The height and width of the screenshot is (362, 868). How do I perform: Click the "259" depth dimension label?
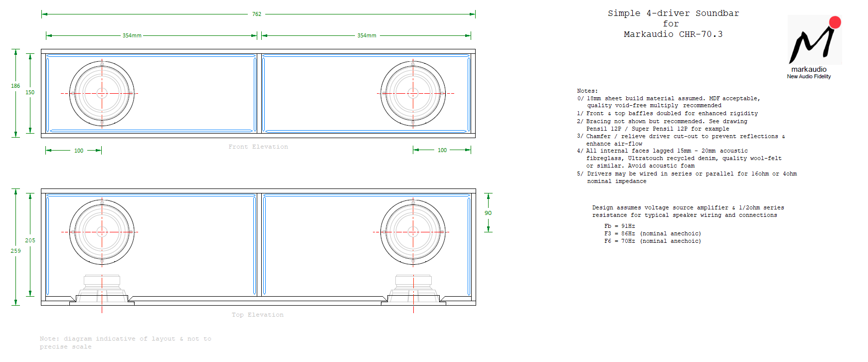pyautogui.click(x=15, y=251)
